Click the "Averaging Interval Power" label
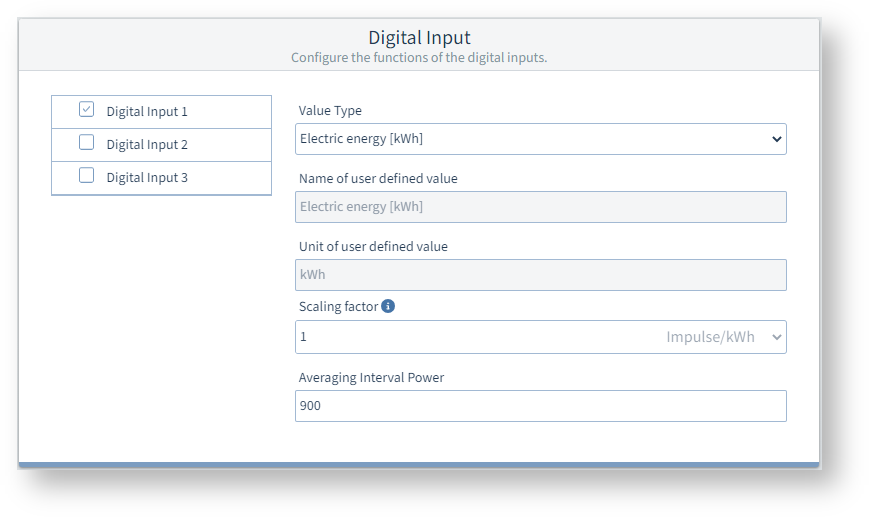The height and width of the screenshot is (518, 870). point(371,377)
